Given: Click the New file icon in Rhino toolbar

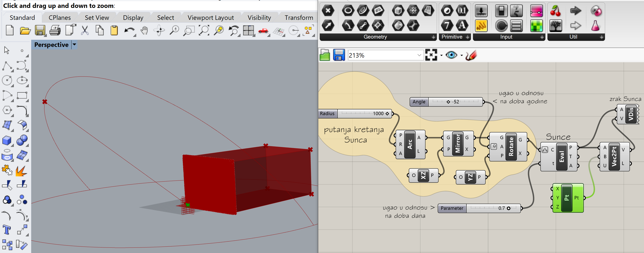Looking at the screenshot, I should (x=10, y=30).
